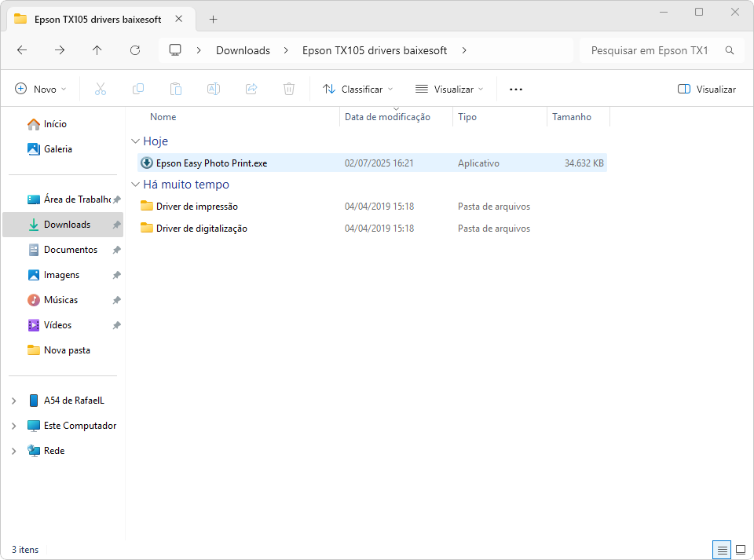Collapse the Há muito tempo group
754x560 pixels.
136,185
